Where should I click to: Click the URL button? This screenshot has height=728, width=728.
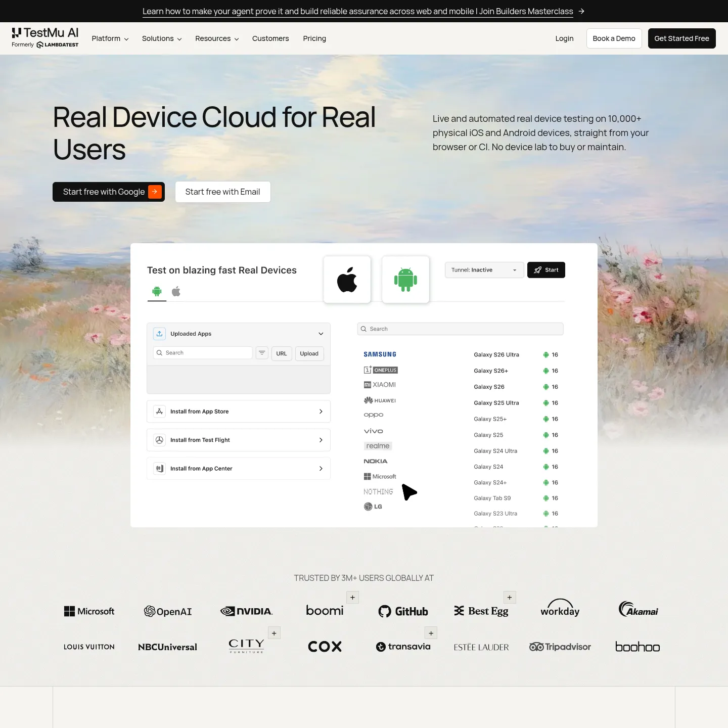tap(282, 353)
